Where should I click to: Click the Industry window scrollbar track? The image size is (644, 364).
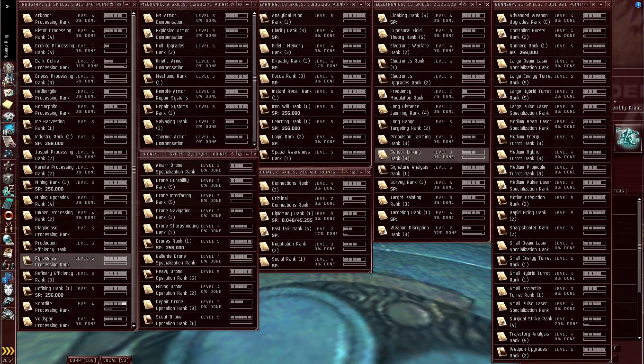click(x=134, y=170)
